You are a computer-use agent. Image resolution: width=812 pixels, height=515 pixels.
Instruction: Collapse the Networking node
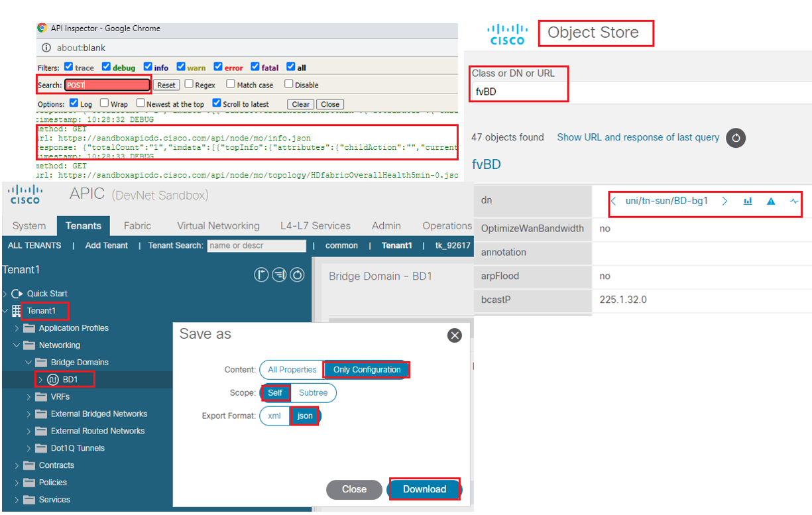pos(17,345)
